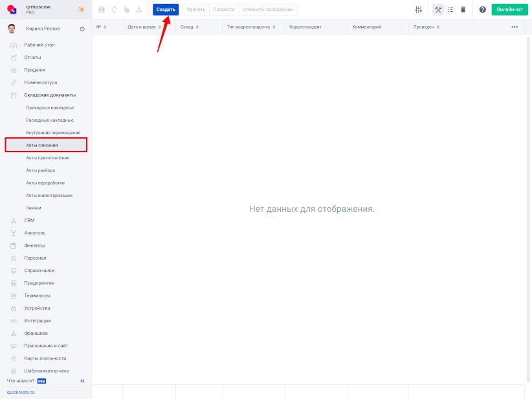The image size is (532, 399).
Task: Click the Refresh icon in toolbar
Action: (x=115, y=10)
